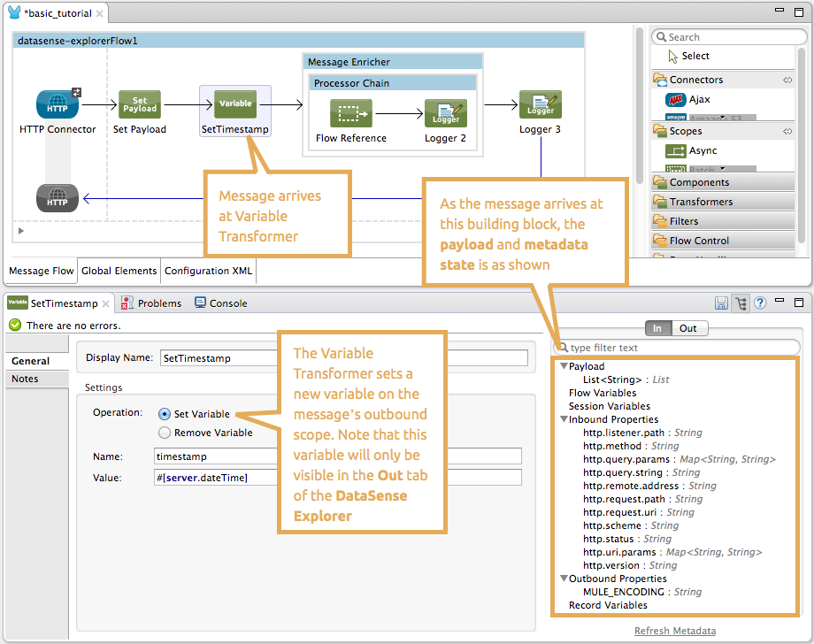Pick the Ajax connector from the palette
The width and height of the screenshot is (814, 644).
pyautogui.click(x=677, y=100)
